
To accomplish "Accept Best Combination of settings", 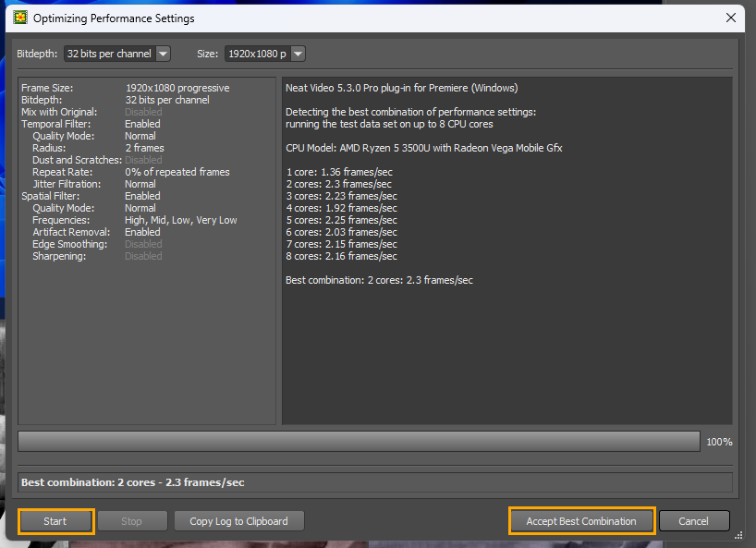I will tap(581, 521).
